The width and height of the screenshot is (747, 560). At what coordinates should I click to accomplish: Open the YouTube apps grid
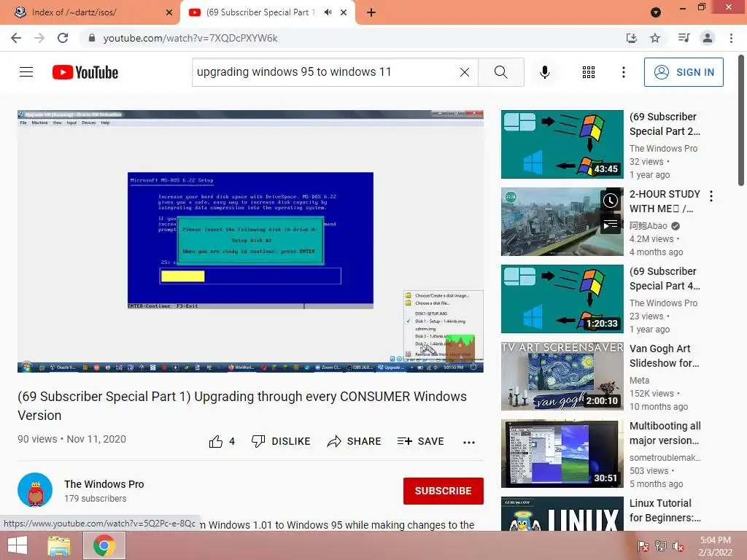pos(589,72)
